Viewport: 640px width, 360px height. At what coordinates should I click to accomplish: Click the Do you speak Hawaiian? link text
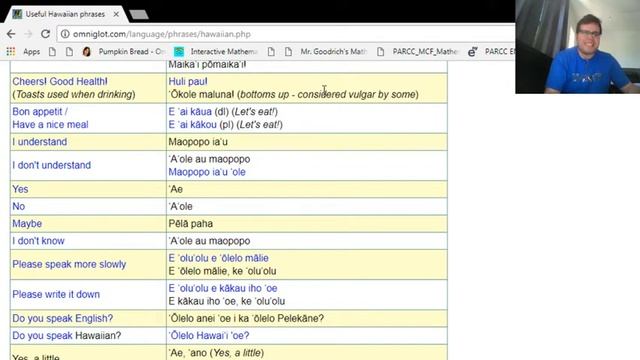(x=67, y=335)
